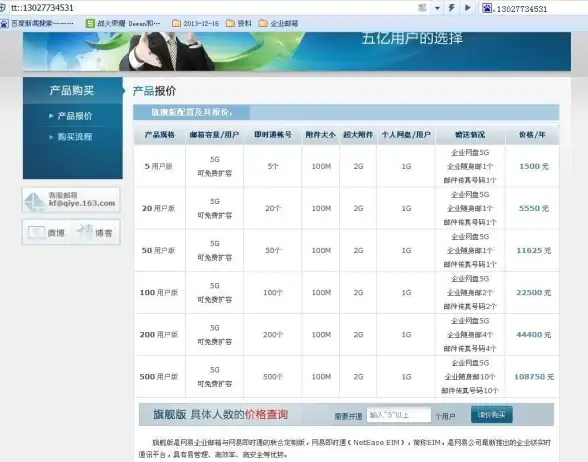Click the 附件大小 column header
Image resolution: width=588 pixels, height=462 pixels.
click(321, 135)
